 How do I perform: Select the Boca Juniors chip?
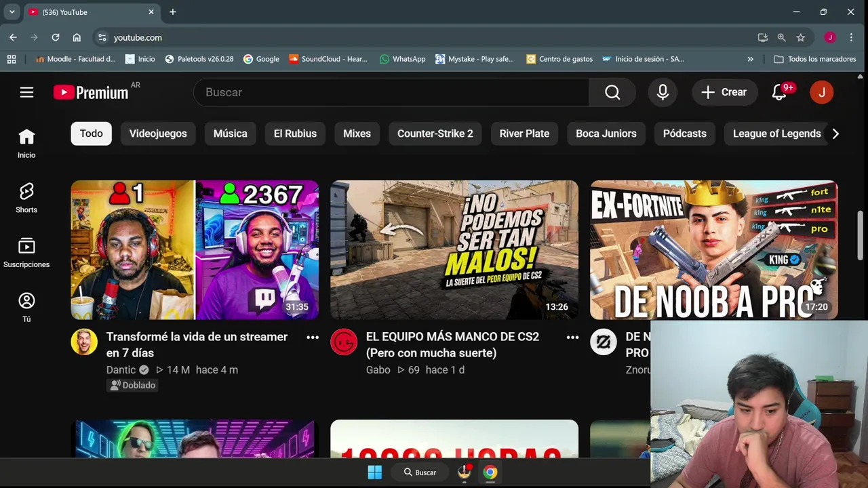coord(606,134)
